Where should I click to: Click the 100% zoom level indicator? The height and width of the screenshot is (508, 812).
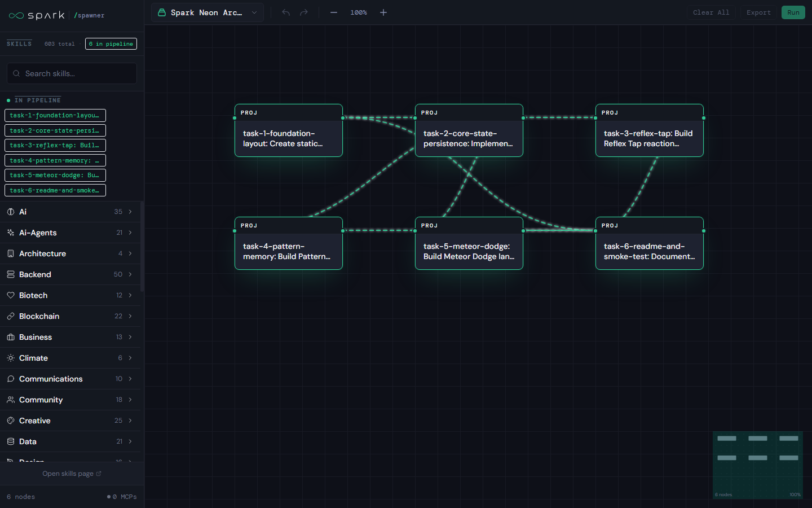tap(359, 12)
